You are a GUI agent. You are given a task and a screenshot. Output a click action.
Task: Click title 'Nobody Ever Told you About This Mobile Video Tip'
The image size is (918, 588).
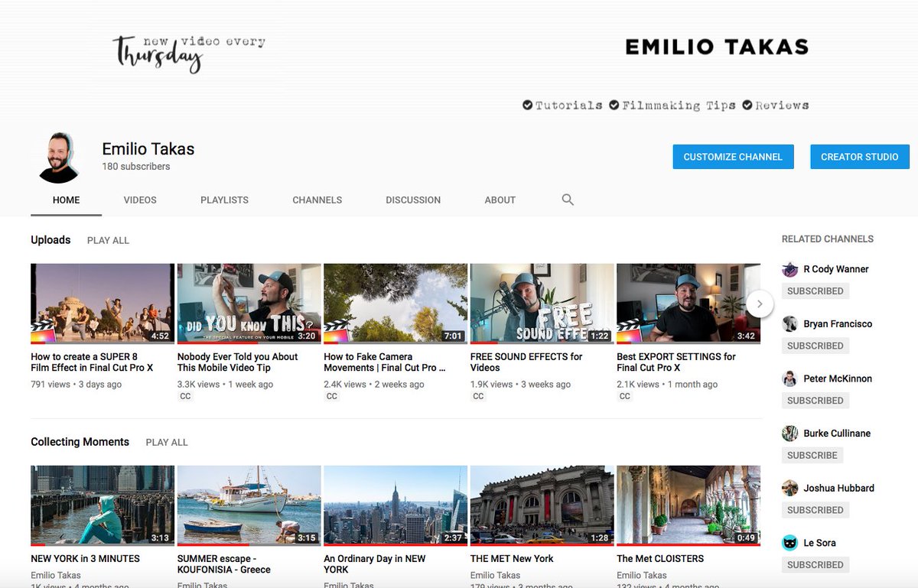[238, 362]
